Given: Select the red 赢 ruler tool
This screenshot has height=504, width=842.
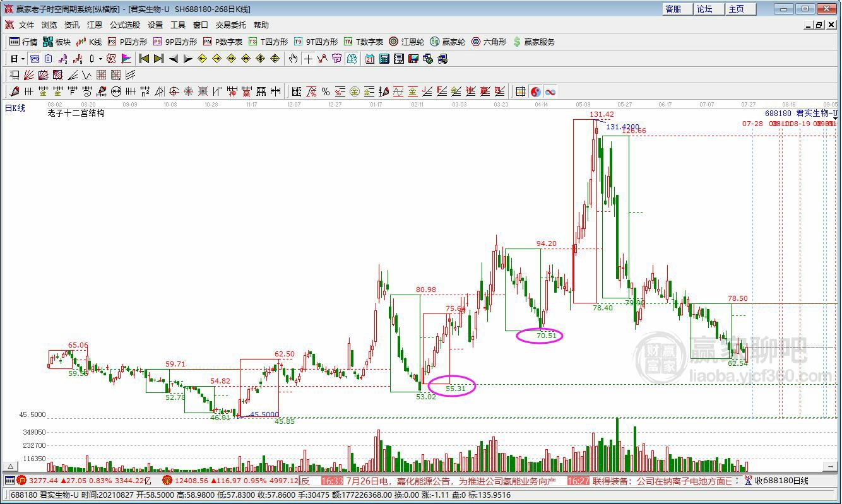Looking at the screenshot, I should pyautogui.click(x=246, y=91).
